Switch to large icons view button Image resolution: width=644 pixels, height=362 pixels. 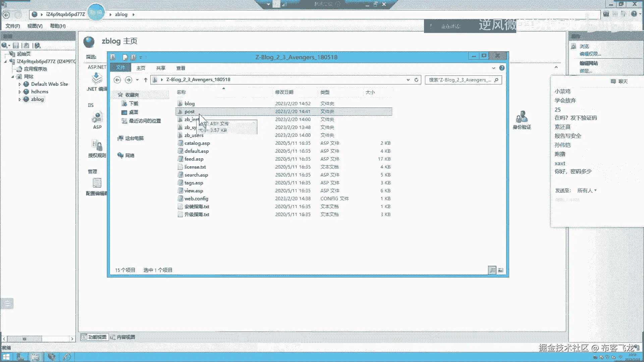[500, 270]
